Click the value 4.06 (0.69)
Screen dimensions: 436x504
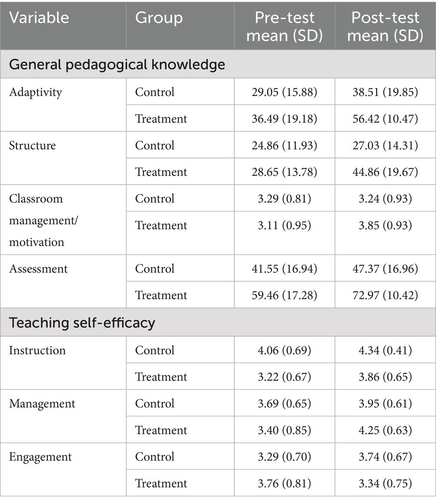click(x=285, y=350)
